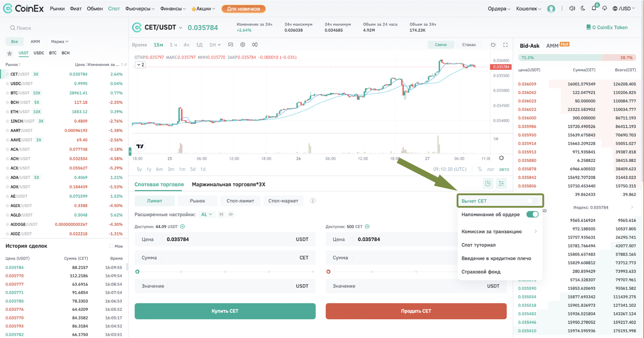Open the app download cloud icon
Screen dimensions: 644x338
(x=605, y=9)
